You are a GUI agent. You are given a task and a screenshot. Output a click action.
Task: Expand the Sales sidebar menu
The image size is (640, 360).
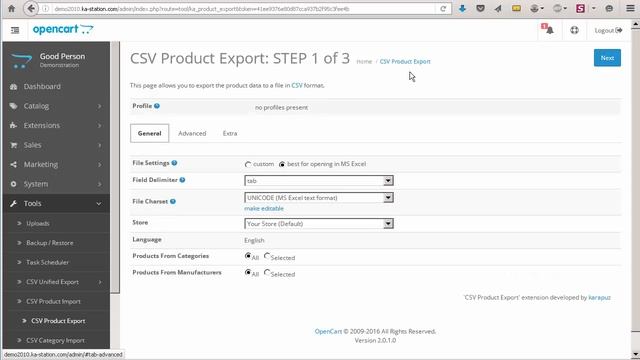(x=56, y=145)
